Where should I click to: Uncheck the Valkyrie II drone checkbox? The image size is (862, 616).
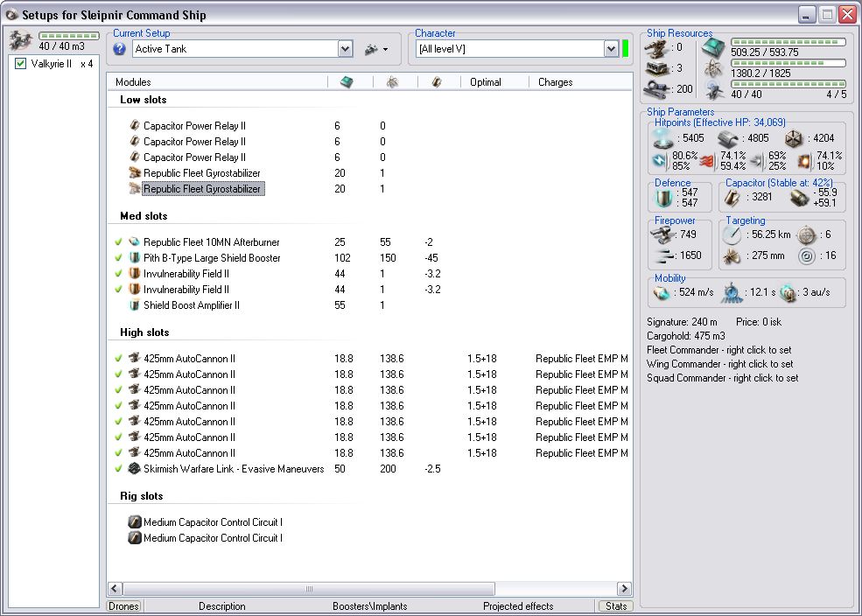21,64
